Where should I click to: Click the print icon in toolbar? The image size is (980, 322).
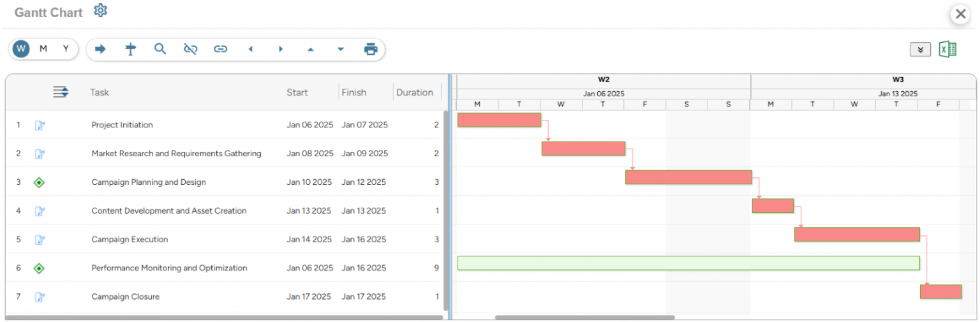pyautogui.click(x=371, y=49)
